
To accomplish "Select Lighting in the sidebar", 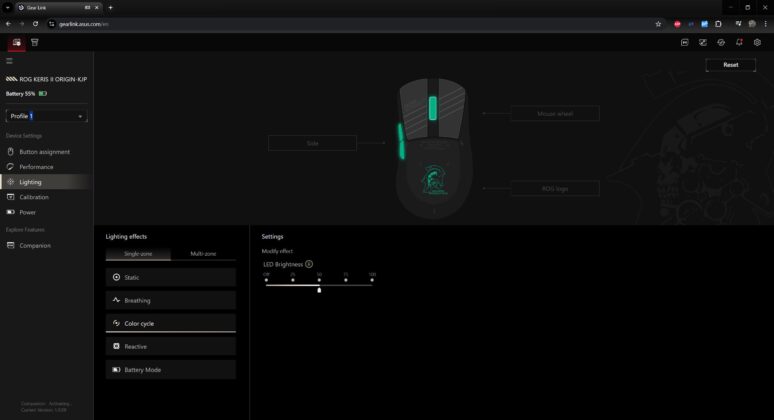I will [46, 182].
